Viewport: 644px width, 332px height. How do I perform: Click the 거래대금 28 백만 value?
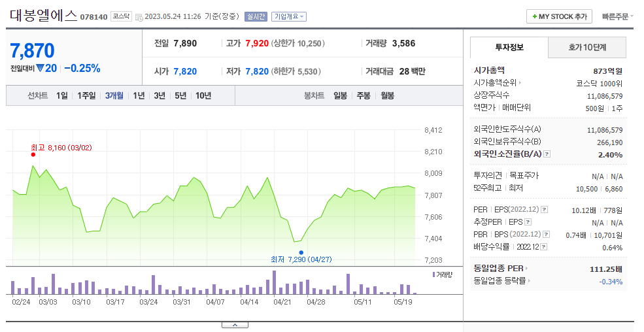click(413, 71)
